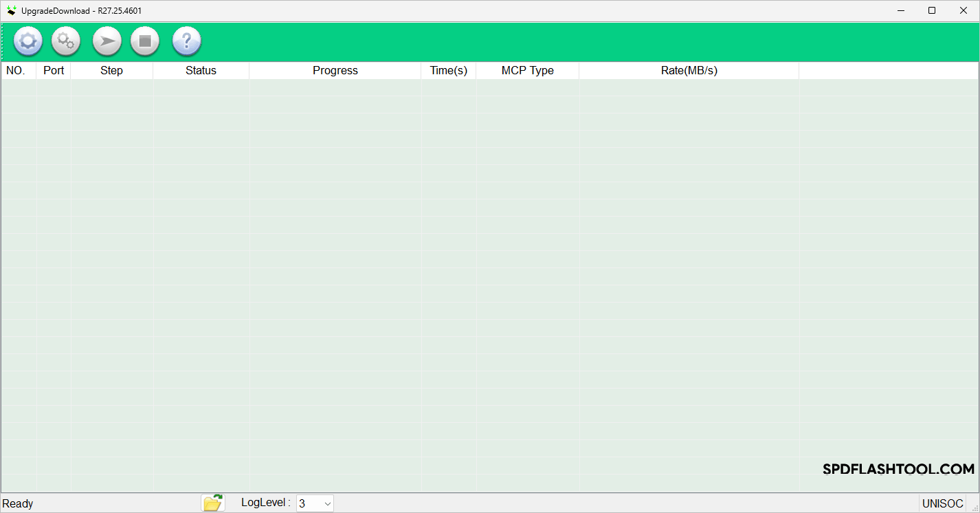Viewport: 980px width, 513px height.
Task: Click the Time(s) column header
Action: [448, 71]
